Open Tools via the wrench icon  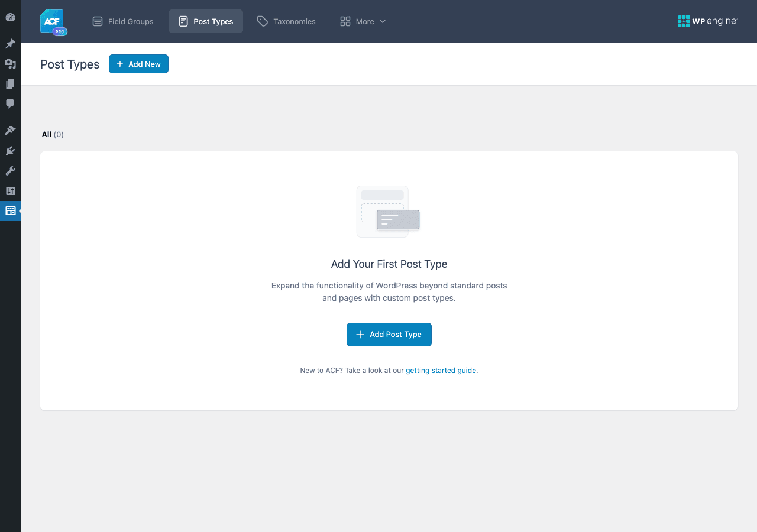[10, 171]
